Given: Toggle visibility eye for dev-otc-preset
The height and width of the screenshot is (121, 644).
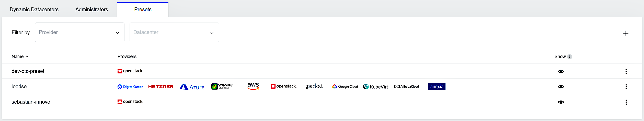Looking at the screenshot, I should [x=561, y=71].
